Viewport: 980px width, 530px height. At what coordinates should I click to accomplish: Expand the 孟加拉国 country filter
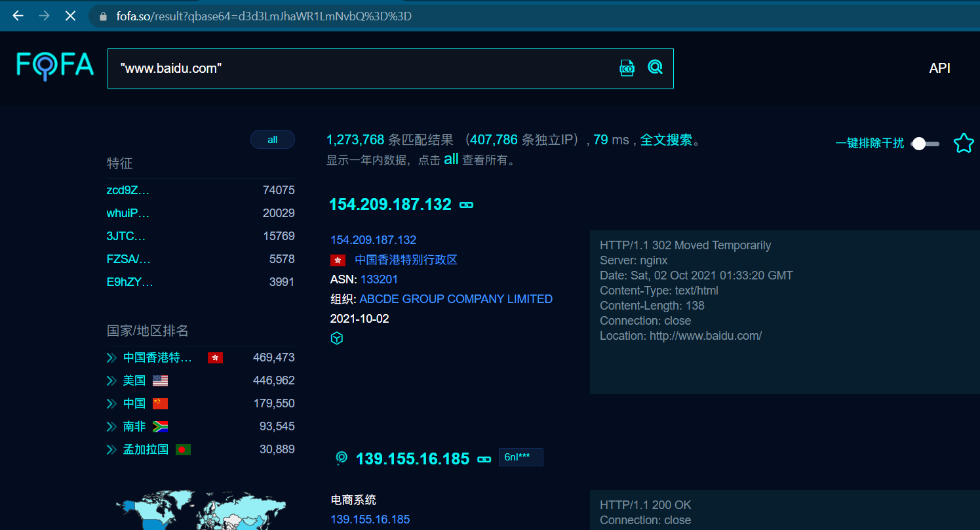coord(111,449)
